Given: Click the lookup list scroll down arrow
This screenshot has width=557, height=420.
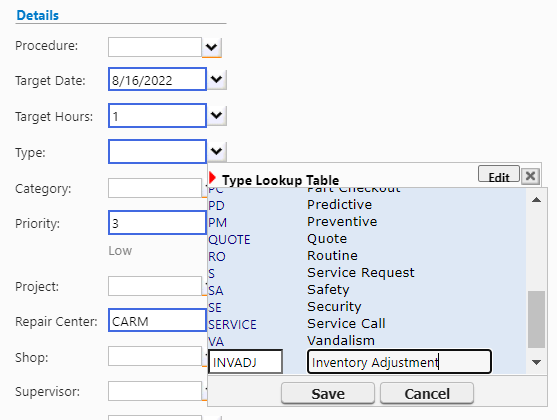Looking at the screenshot, I should [x=536, y=362].
